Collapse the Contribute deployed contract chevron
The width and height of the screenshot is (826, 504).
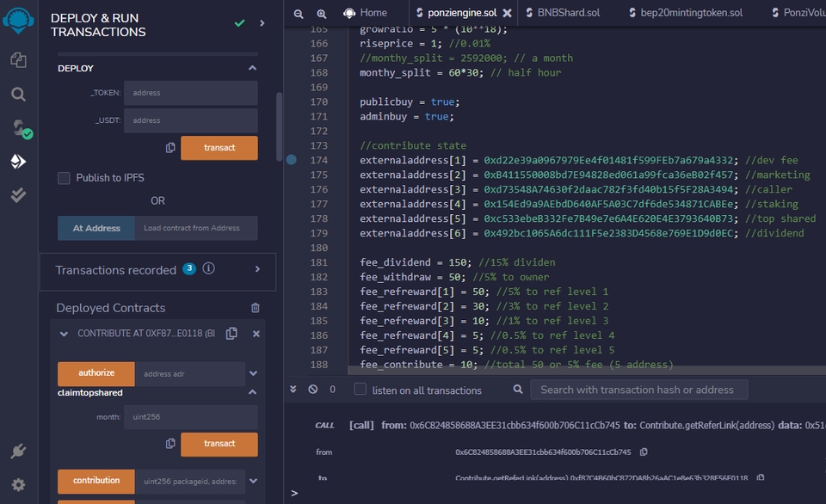pos(64,334)
